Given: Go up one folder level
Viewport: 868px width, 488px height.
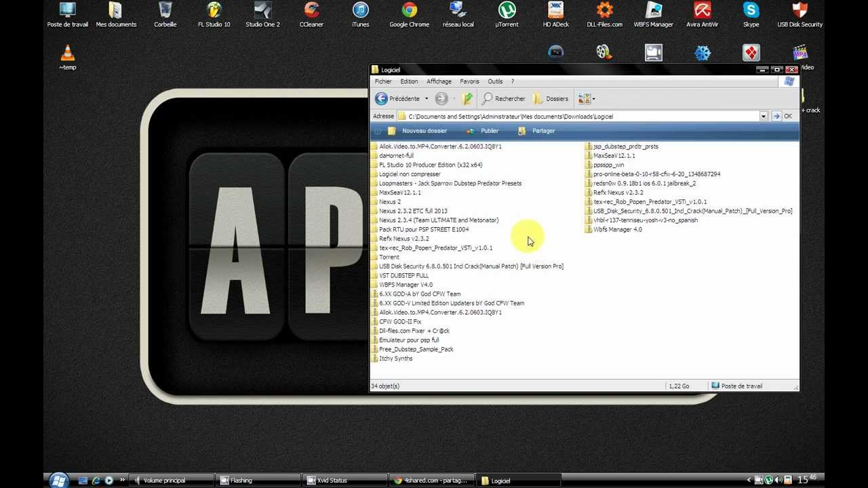Looking at the screenshot, I should (x=467, y=99).
